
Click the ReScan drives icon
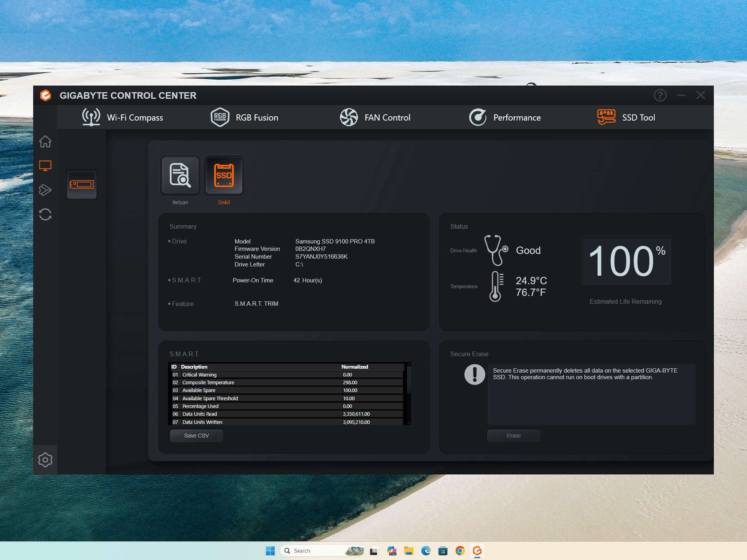[180, 175]
